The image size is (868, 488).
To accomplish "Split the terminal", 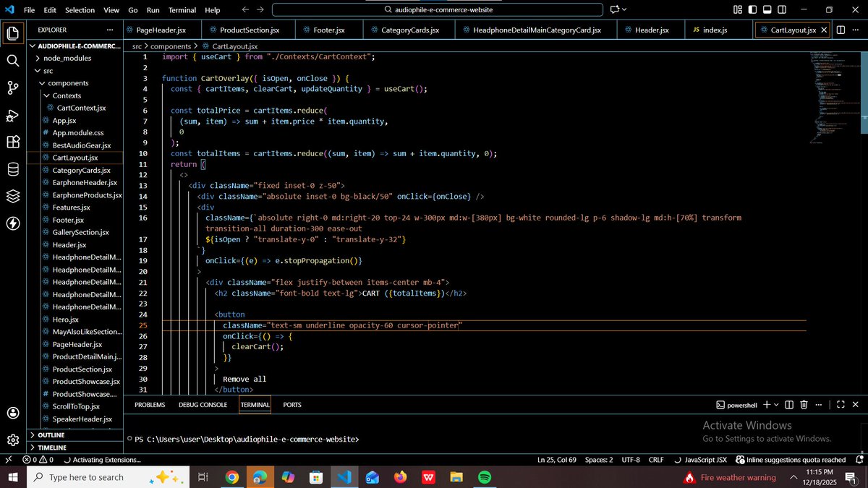I will [789, 405].
